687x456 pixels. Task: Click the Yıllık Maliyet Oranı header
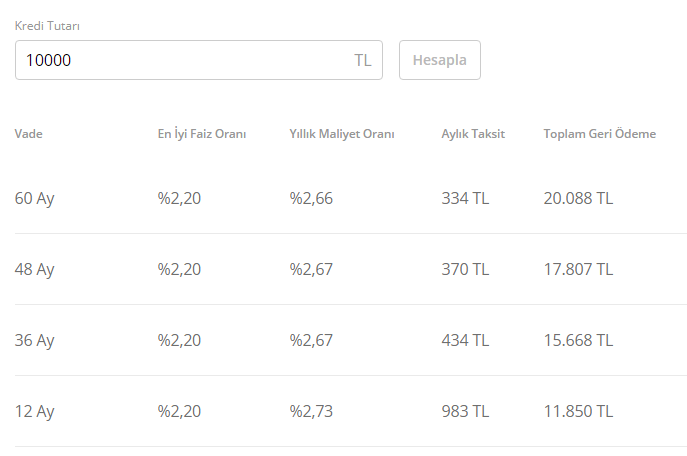pos(342,134)
